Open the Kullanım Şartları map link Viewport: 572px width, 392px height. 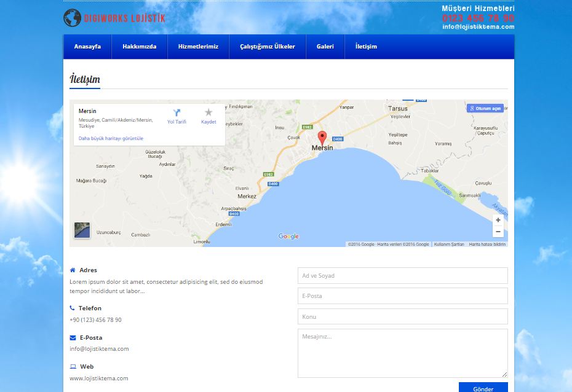tap(449, 245)
